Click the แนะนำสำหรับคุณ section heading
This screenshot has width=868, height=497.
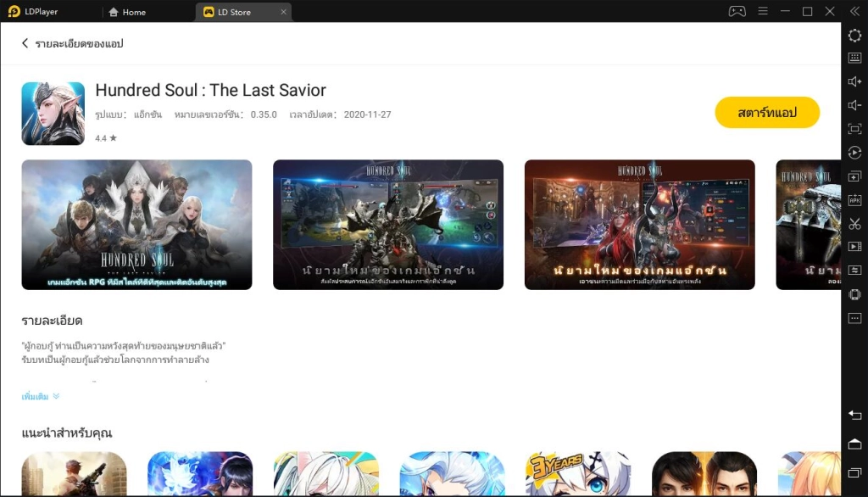coord(67,433)
